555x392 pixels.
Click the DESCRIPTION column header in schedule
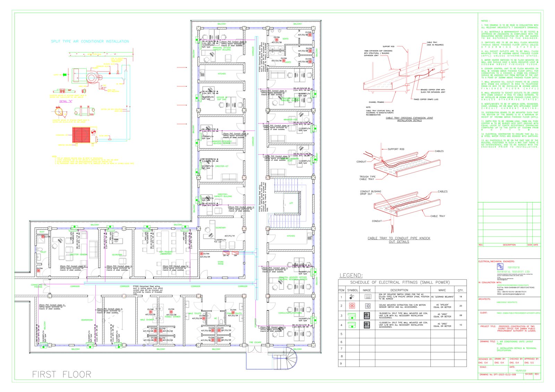tap(399, 290)
